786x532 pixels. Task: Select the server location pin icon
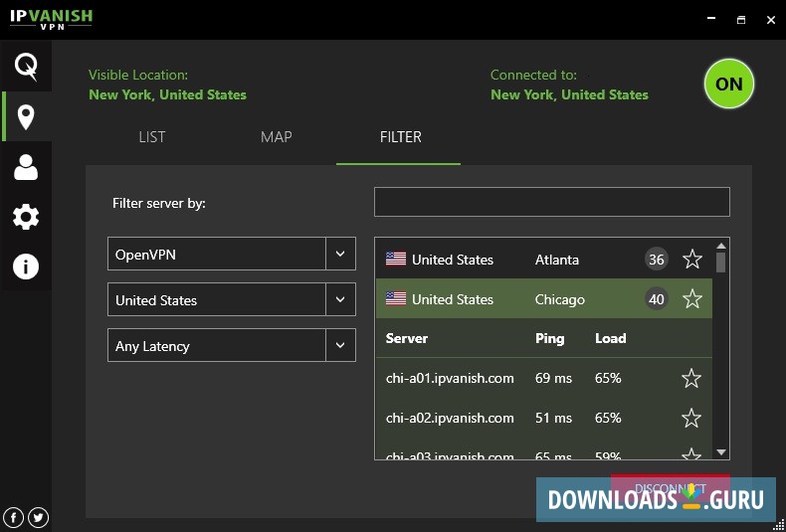coord(26,117)
